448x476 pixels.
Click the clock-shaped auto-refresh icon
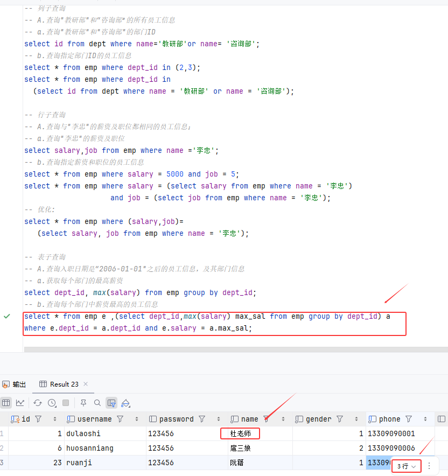tap(52, 403)
